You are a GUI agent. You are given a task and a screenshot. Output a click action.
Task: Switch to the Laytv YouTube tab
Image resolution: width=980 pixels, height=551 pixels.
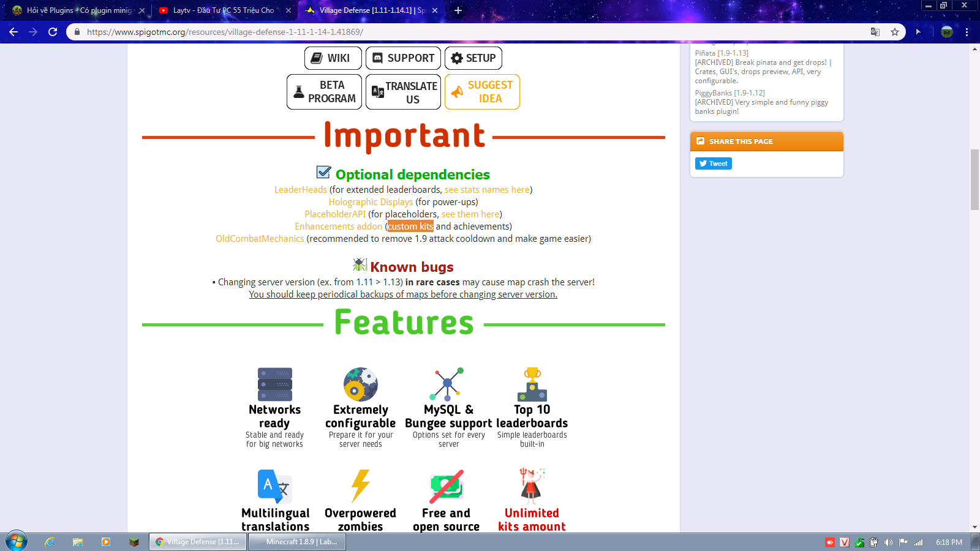(x=224, y=10)
